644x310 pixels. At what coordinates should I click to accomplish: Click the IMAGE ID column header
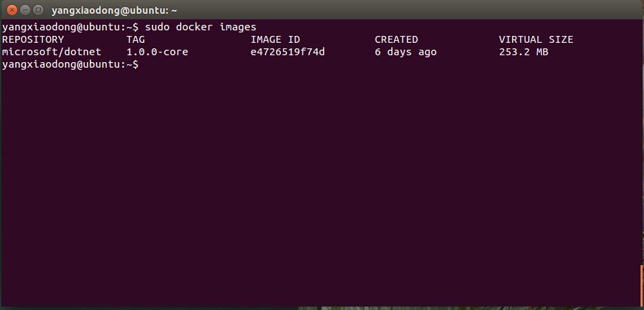click(x=275, y=39)
